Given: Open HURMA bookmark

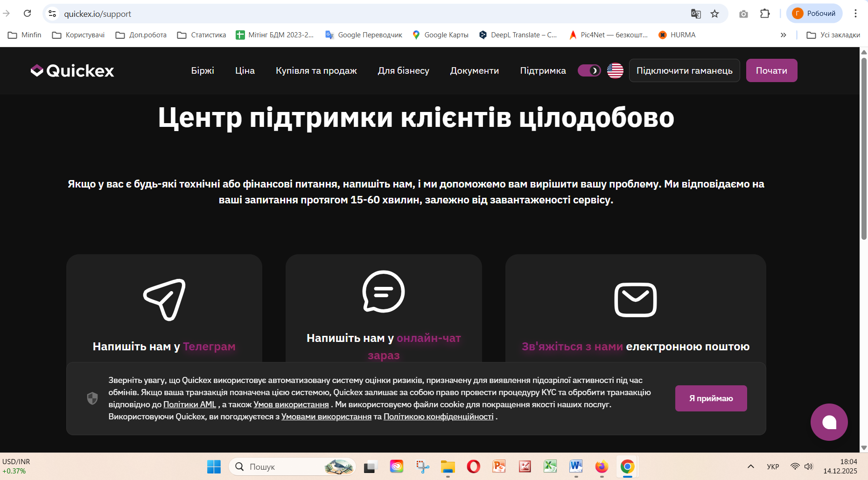Looking at the screenshot, I should click(x=677, y=35).
